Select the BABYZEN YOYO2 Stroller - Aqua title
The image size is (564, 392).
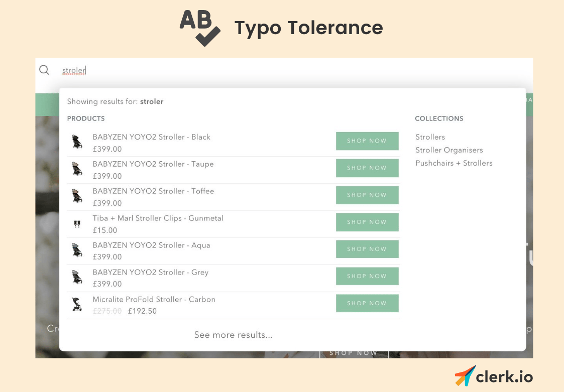click(x=152, y=245)
